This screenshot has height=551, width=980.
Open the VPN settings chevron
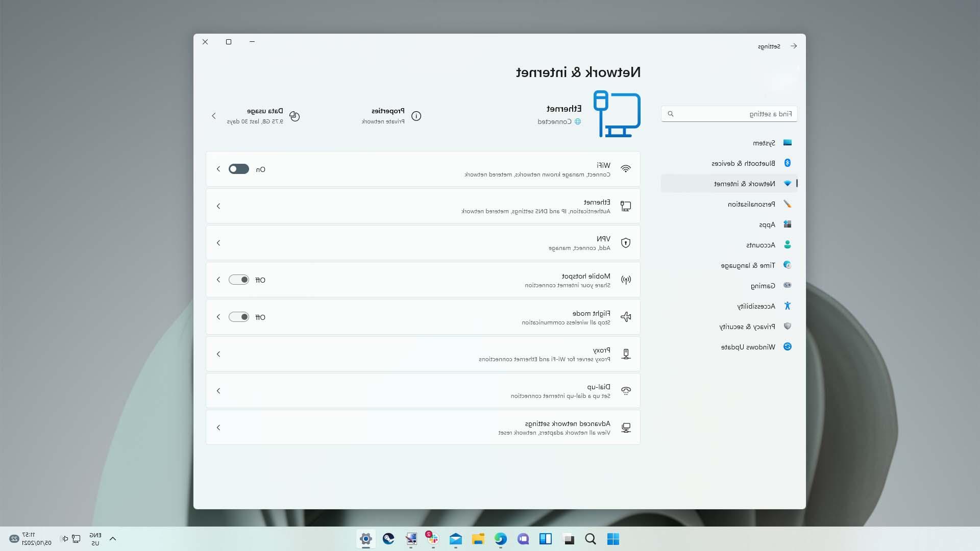218,243
